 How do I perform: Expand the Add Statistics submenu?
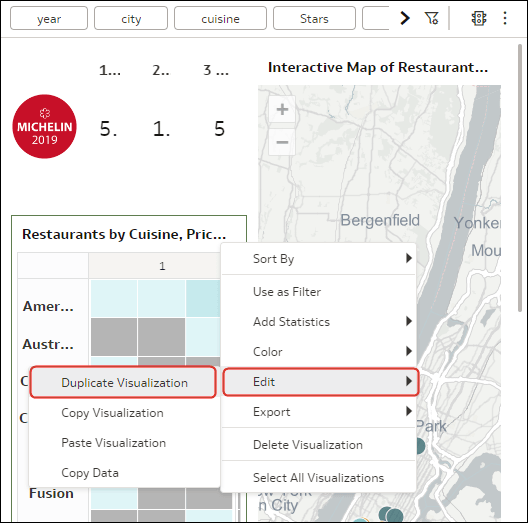319,322
